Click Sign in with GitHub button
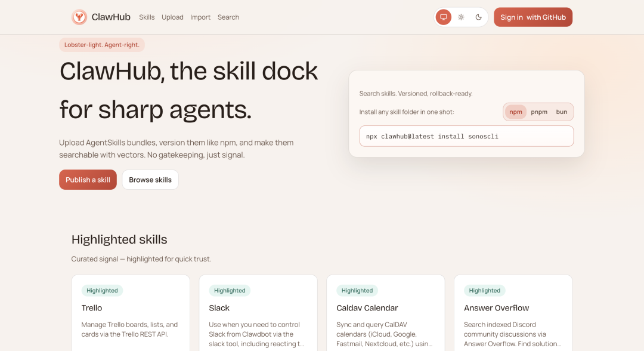Viewport: 644px width, 351px height. [533, 17]
